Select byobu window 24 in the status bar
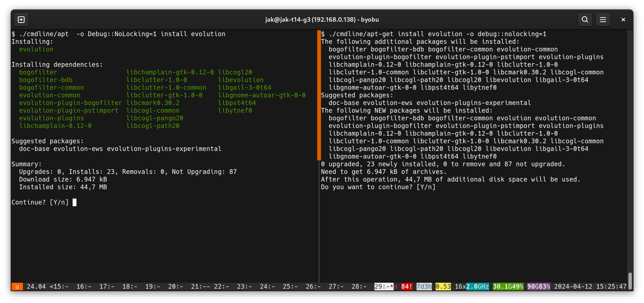The height and width of the screenshot is (303, 644). 267,286
